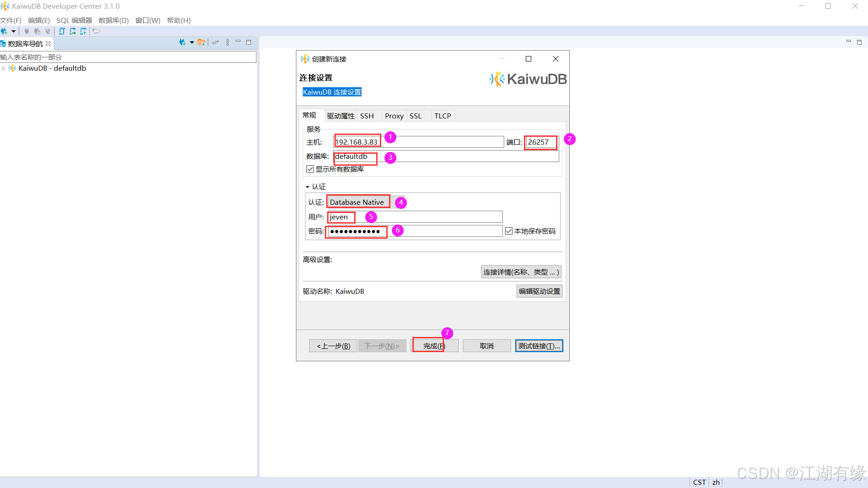Click the zh locale status bar item
Screen dimensions: 868x488
pyautogui.click(x=716, y=482)
